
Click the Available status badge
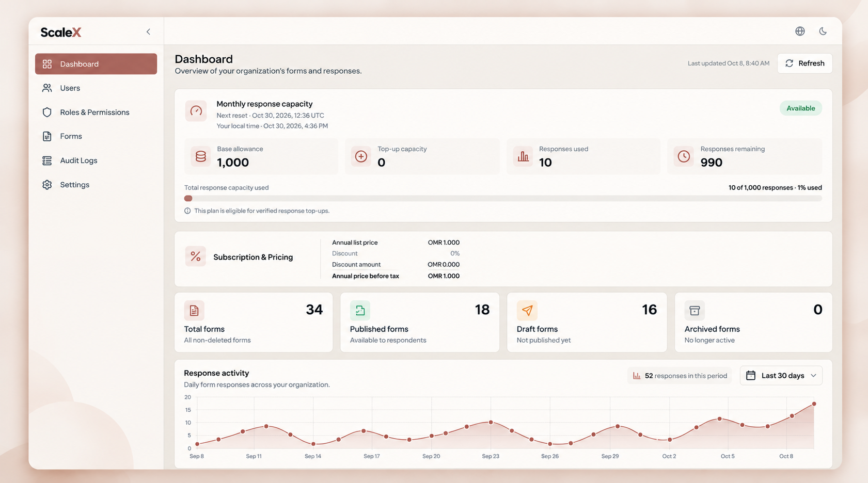pos(800,108)
